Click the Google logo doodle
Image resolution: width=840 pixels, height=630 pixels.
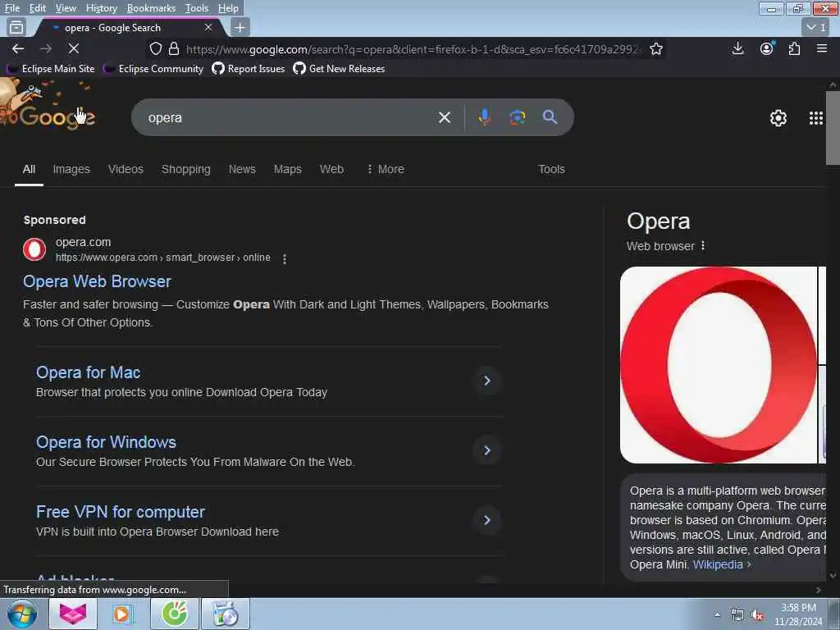(48, 105)
